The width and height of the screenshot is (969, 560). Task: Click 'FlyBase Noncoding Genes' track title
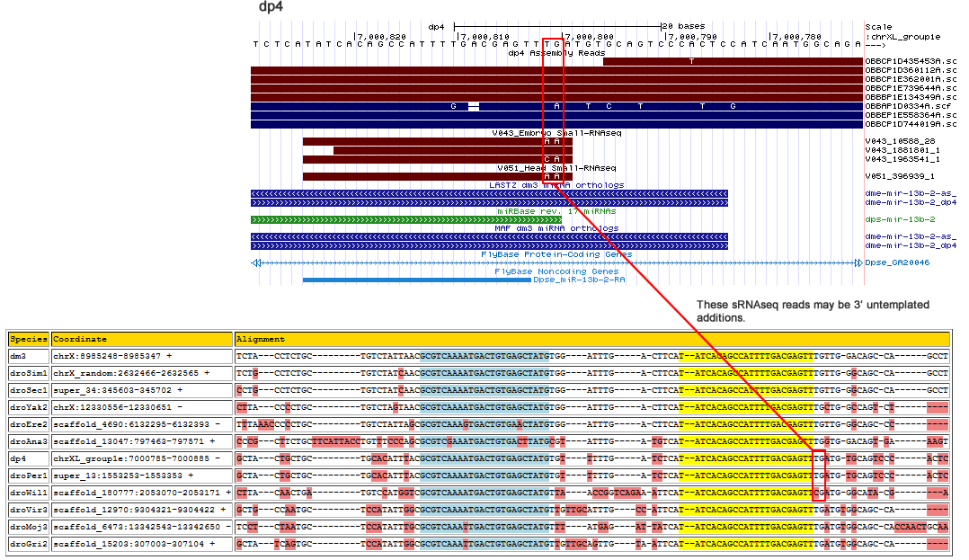(x=556, y=271)
